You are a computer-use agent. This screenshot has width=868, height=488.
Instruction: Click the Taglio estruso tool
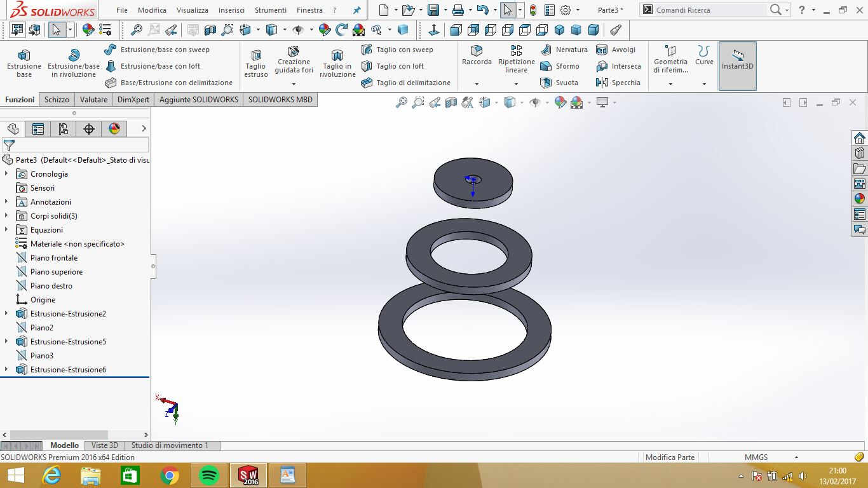pyautogui.click(x=256, y=64)
